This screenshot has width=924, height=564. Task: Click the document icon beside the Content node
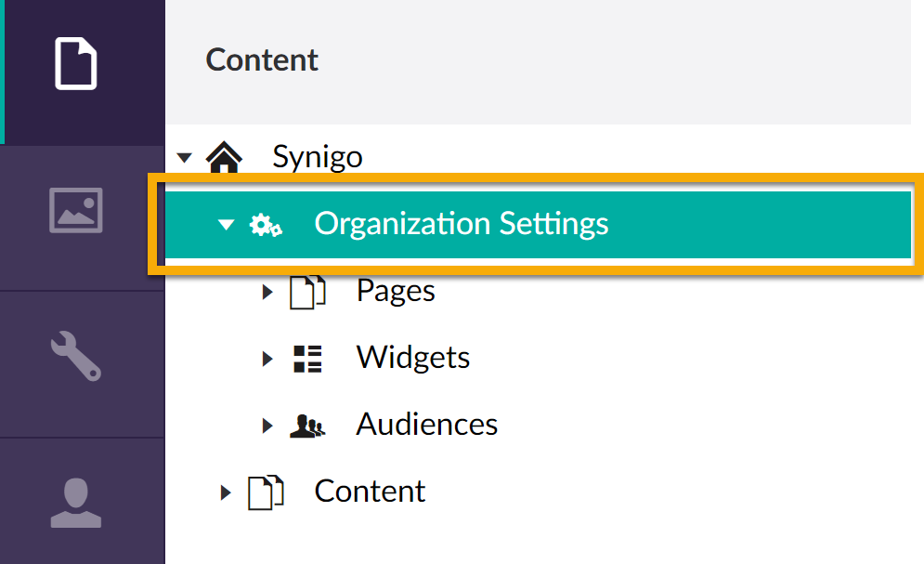266,492
